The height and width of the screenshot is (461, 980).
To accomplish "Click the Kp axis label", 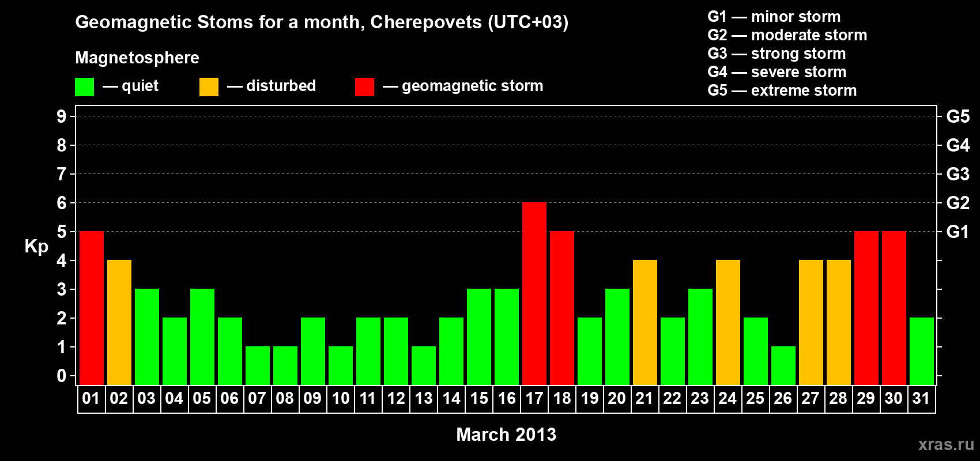I will click(x=36, y=247).
